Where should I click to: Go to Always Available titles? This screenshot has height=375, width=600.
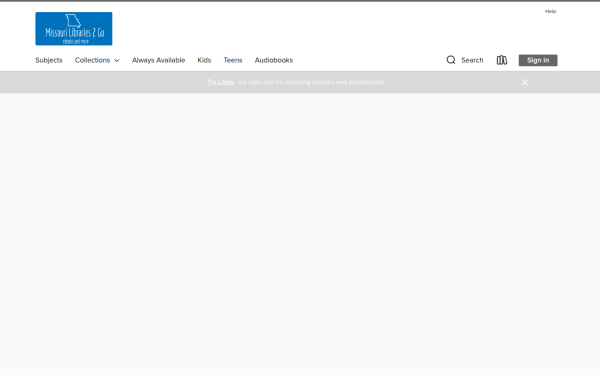coord(158,60)
